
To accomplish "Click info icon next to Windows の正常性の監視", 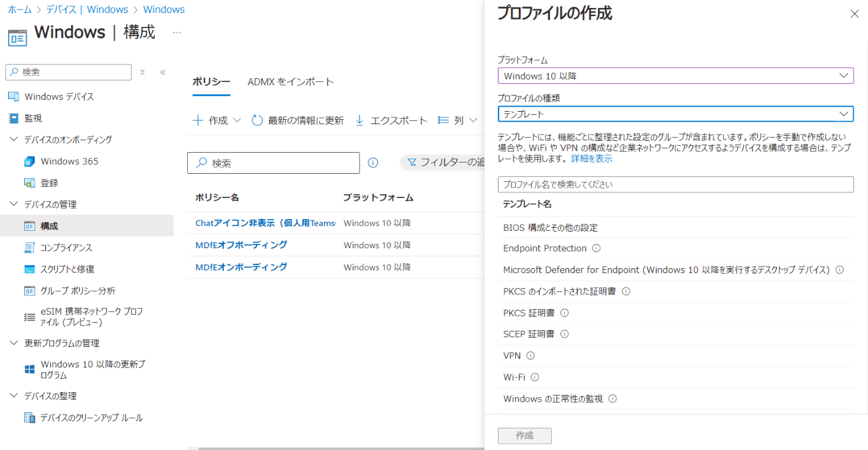I will point(613,399).
